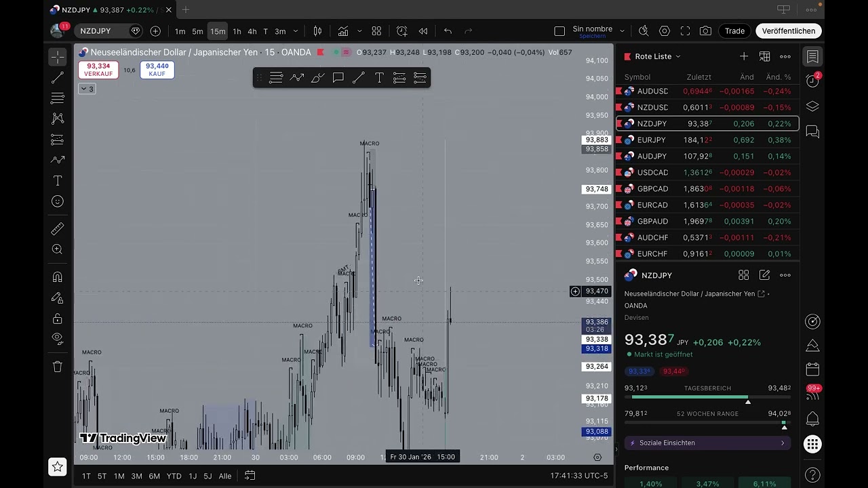Take a chart snapshot with camera icon
Viewport: 868px width, 488px height.
[x=706, y=31]
